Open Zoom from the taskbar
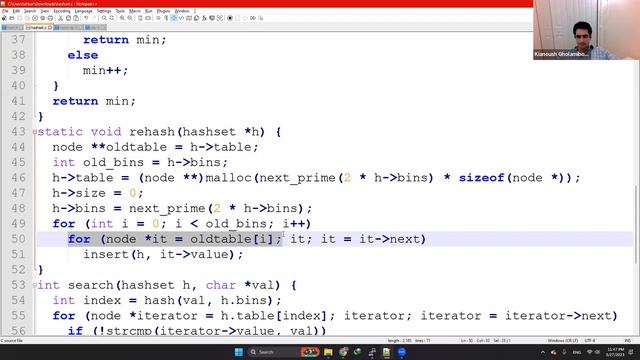This screenshot has height=360, width=640. coord(402,352)
